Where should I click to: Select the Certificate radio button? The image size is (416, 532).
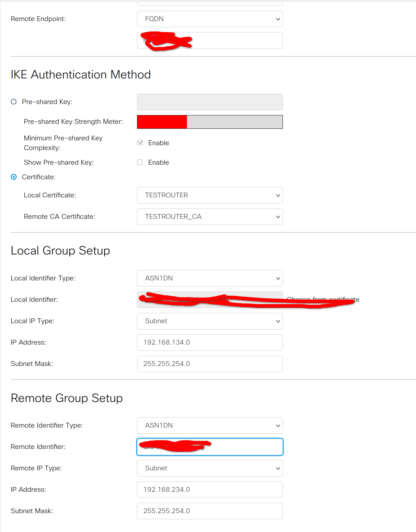tap(14, 177)
